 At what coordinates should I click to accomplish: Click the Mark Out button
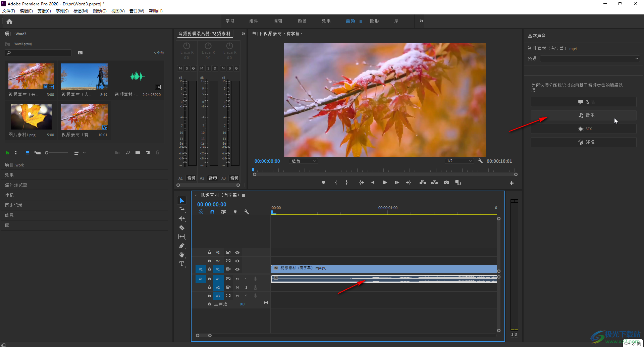[x=346, y=183]
